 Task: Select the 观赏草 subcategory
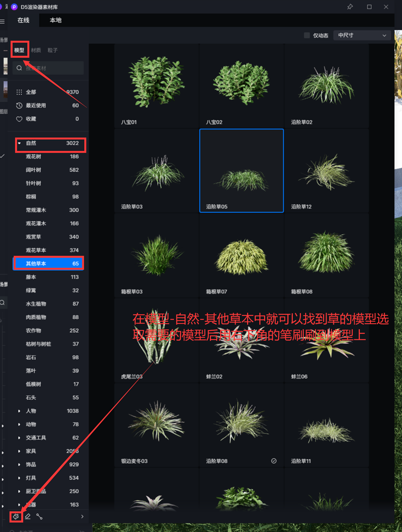(x=48, y=237)
